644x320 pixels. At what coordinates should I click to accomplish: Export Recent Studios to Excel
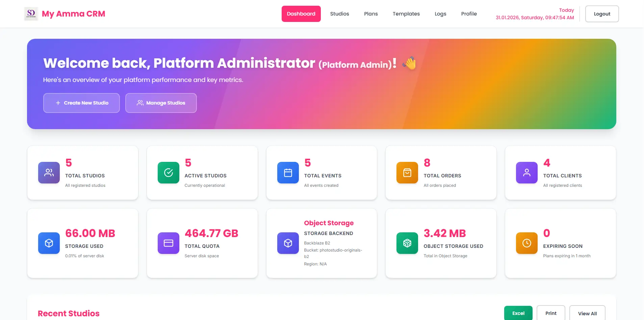pos(518,313)
